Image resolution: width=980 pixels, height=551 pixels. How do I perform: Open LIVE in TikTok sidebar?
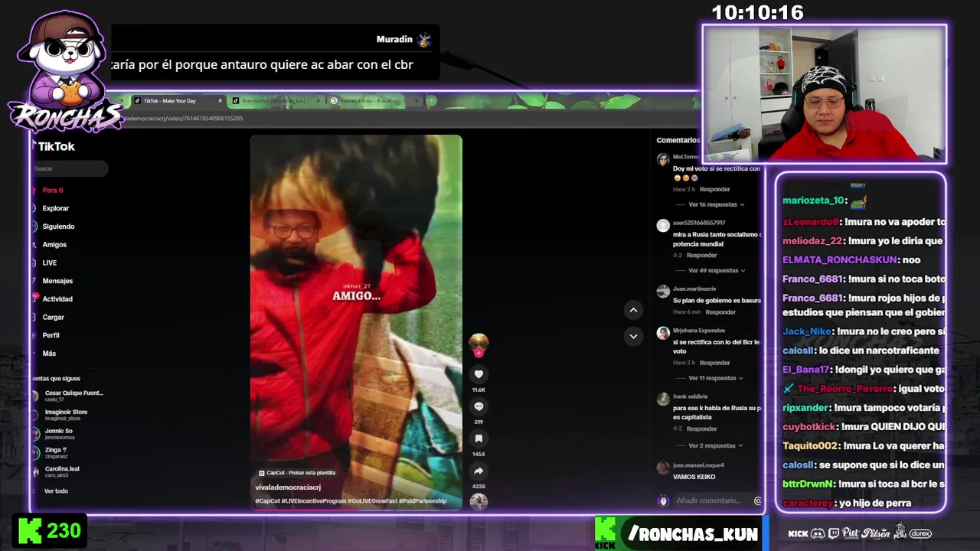point(49,263)
